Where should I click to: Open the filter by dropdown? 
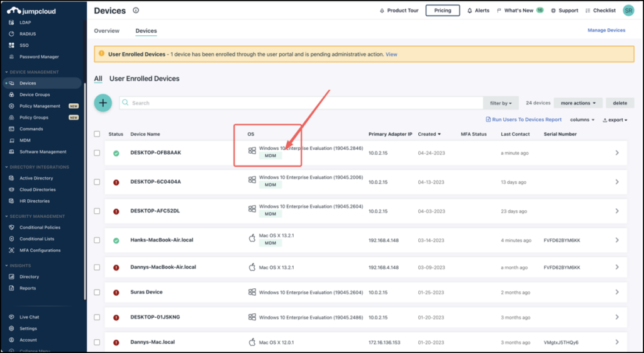tap(501, 103)
